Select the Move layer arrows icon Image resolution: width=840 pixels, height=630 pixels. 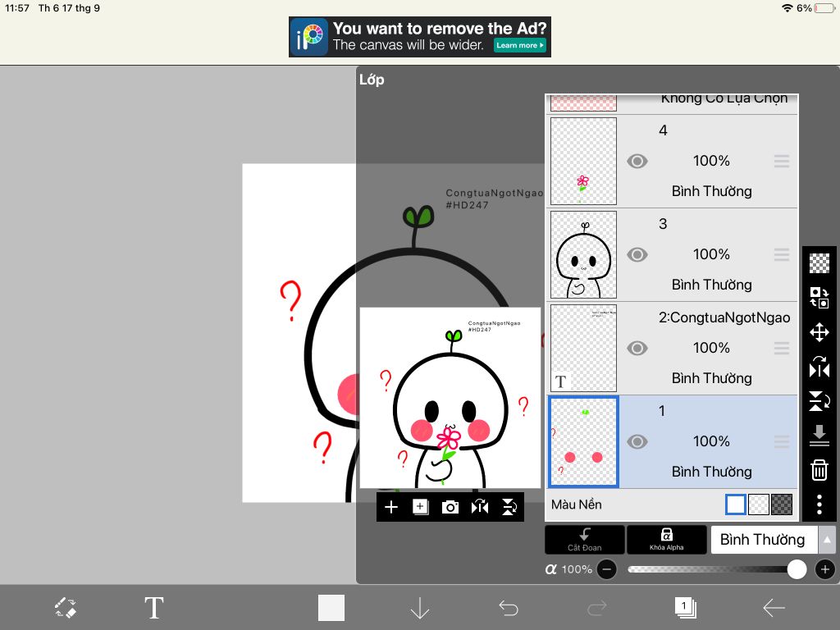(x=819, y=332)
